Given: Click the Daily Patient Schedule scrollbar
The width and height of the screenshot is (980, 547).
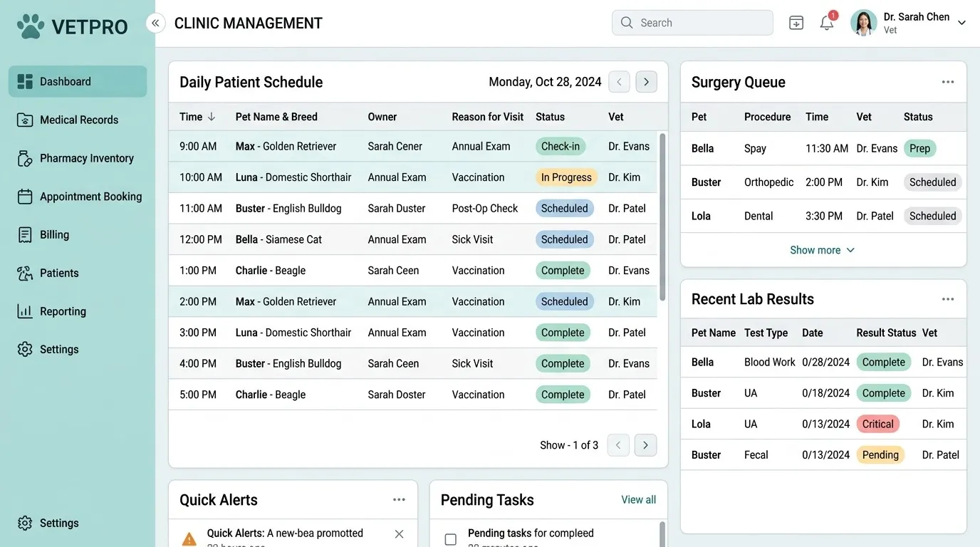Looking at the screenshot, I should click(662, 217).
